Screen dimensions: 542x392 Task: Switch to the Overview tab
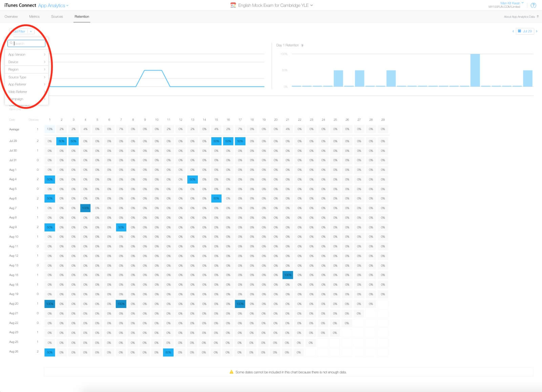click(11, 17)
